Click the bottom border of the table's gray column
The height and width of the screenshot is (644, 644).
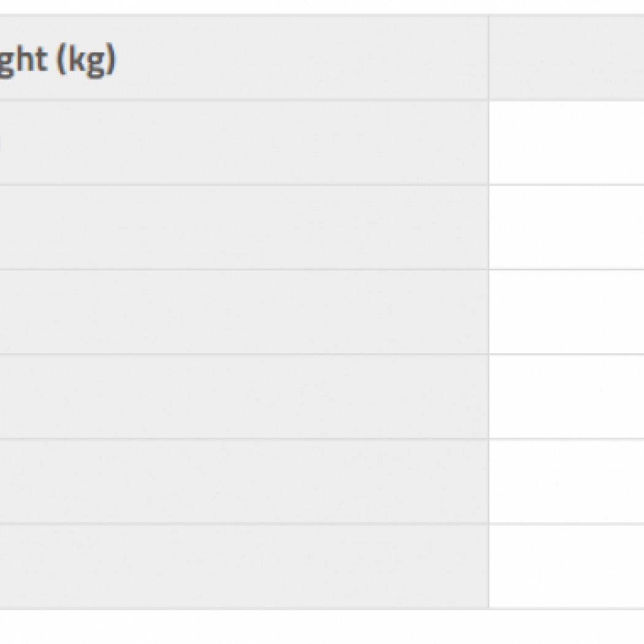click(x=244, y=608)
